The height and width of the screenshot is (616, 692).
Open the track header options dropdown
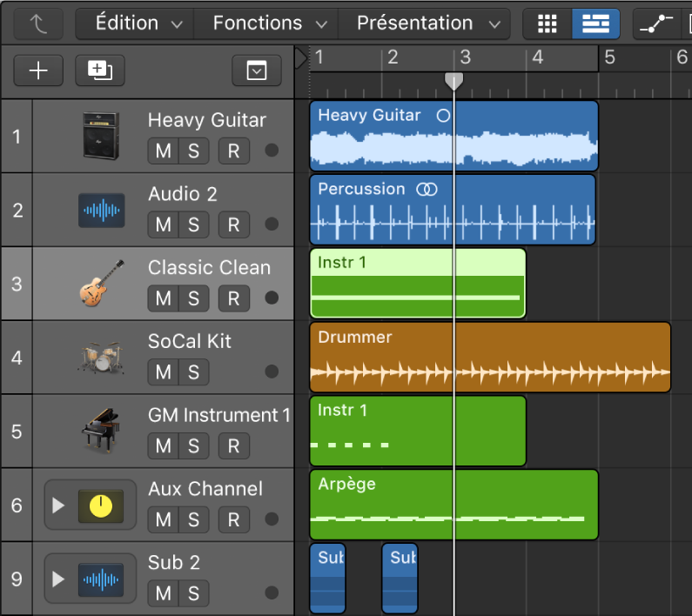pos(256,70)
